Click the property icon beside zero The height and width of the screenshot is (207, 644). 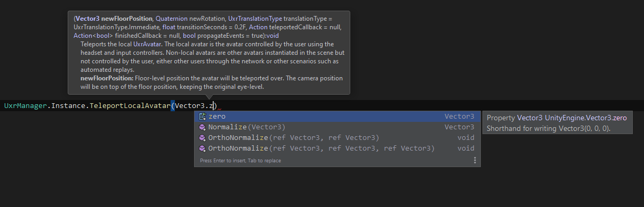tap(202, 117)
